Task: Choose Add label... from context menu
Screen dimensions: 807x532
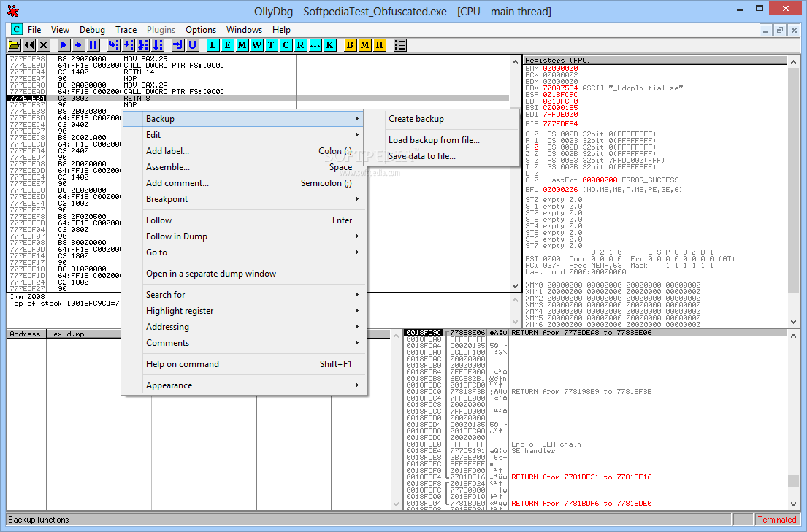Action: click(x=243, y=151)
